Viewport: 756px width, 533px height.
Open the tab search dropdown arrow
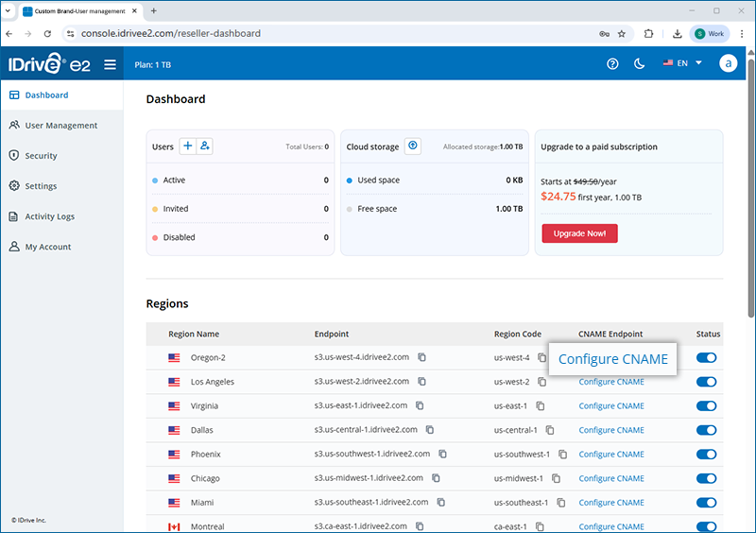point(8,10)
